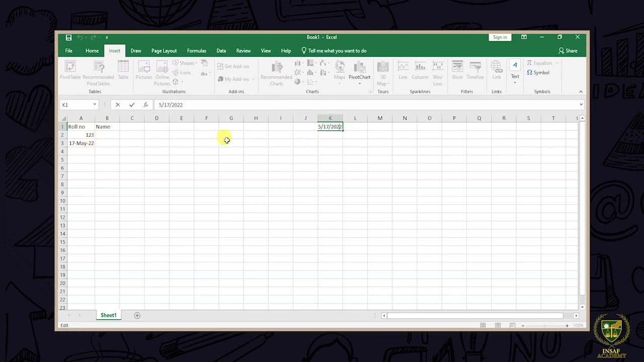
Task: Select cell containing 'Name'
Action: [x=107, y=127]
